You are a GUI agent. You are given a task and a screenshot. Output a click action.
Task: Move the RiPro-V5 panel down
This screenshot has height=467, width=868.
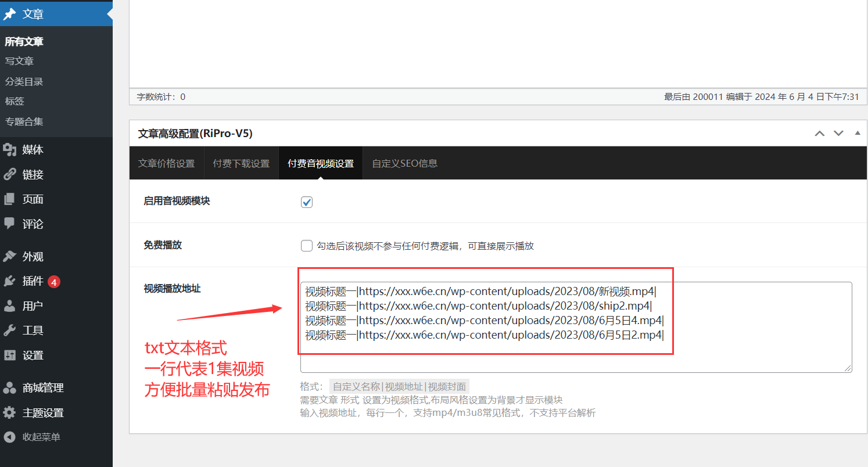point(838,134)
